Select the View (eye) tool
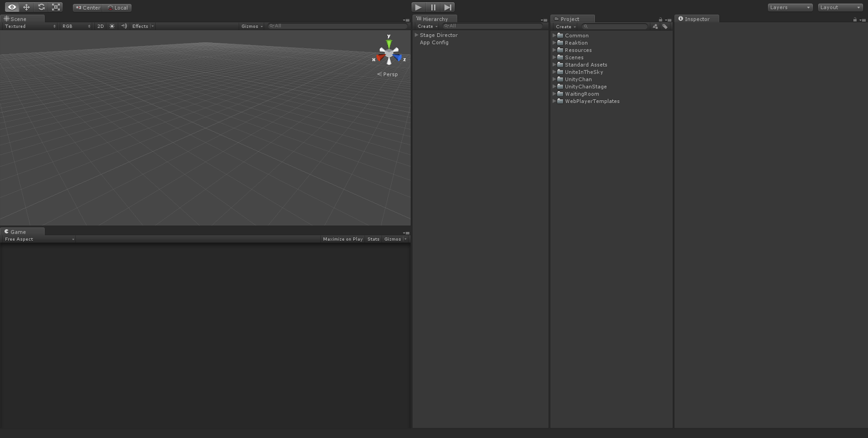The image size is (868, 438). 12,7
